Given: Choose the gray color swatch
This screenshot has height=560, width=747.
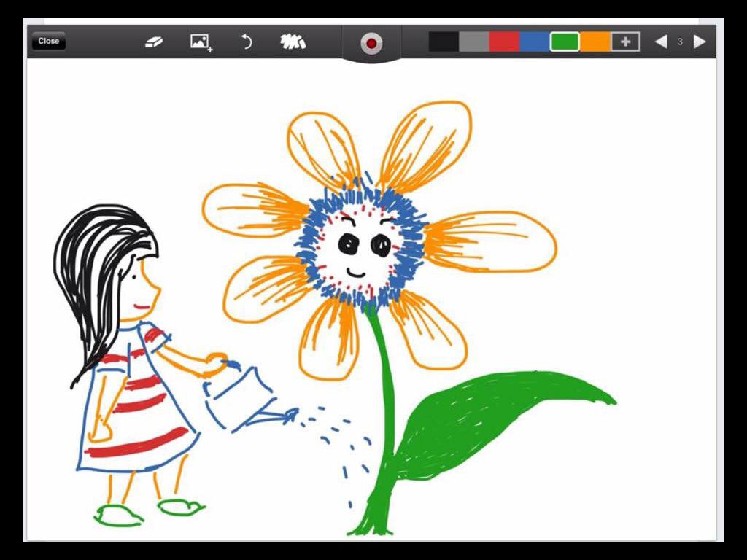Looking at the screenshot, I should [x=473, y=42].
